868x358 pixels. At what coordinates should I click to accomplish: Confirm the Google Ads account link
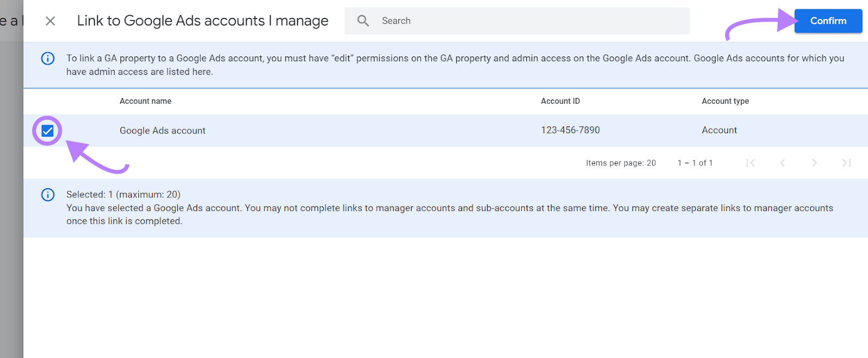pyautogui.click(x=828, y=21)
